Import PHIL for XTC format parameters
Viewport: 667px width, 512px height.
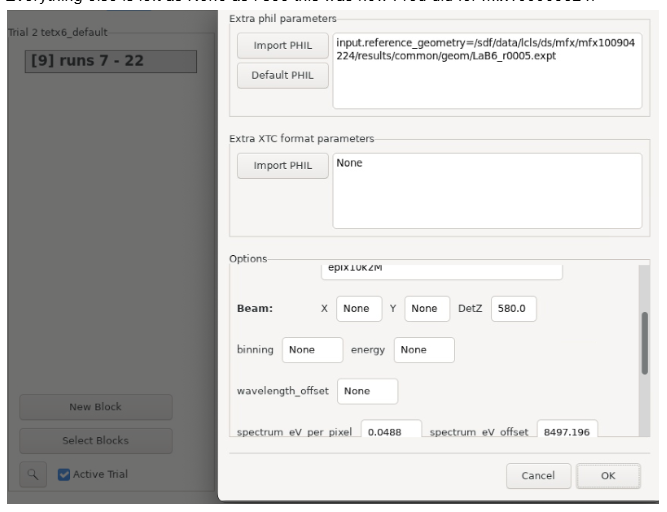pyautogui.click(x=282, y=165)
